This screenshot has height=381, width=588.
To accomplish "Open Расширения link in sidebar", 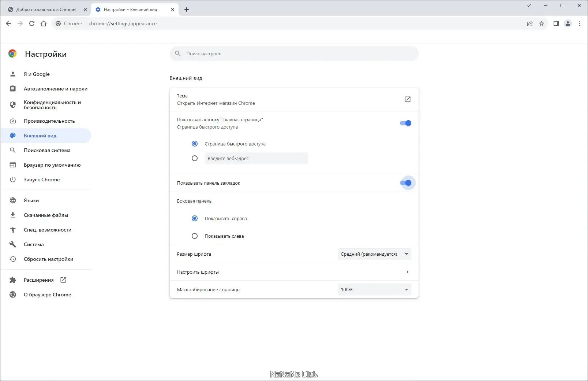I will tap(46, 280).
